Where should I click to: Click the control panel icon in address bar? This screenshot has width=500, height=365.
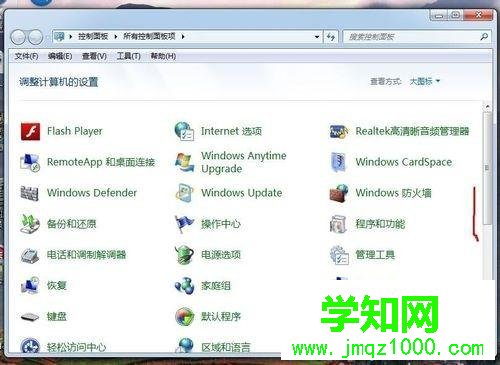click(60, 36)
